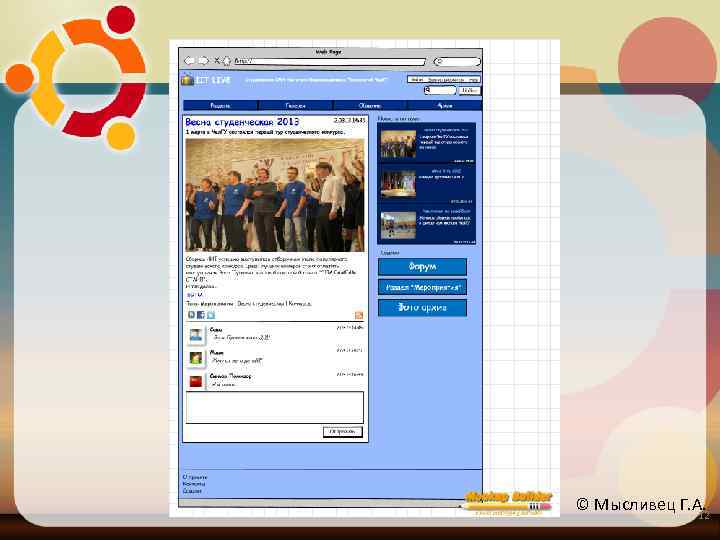Share article via Facebook icon
Image resolution: width=720 pixels, height=540 pixels.
coord(201,315)
